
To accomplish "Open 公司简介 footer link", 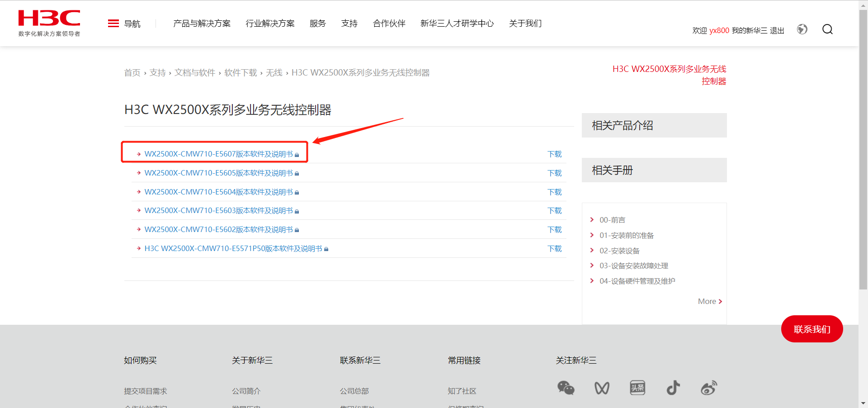I will pos(246,391).
